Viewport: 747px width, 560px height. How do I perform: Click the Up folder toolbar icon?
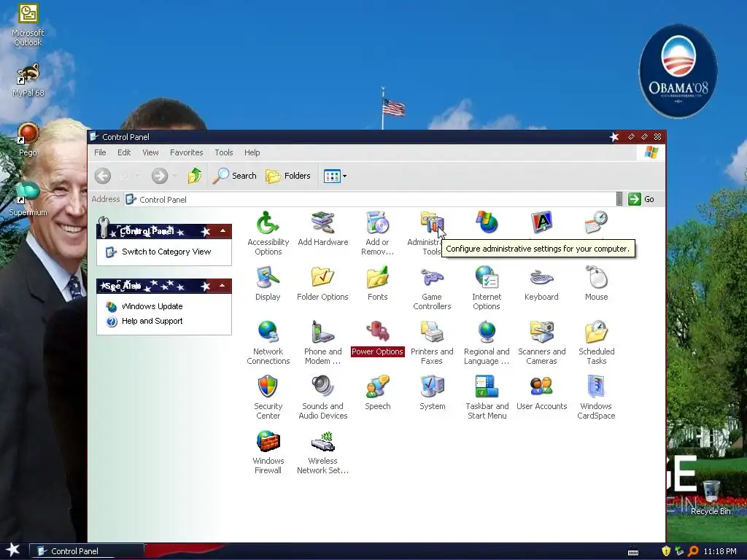(x=194, y=176)
